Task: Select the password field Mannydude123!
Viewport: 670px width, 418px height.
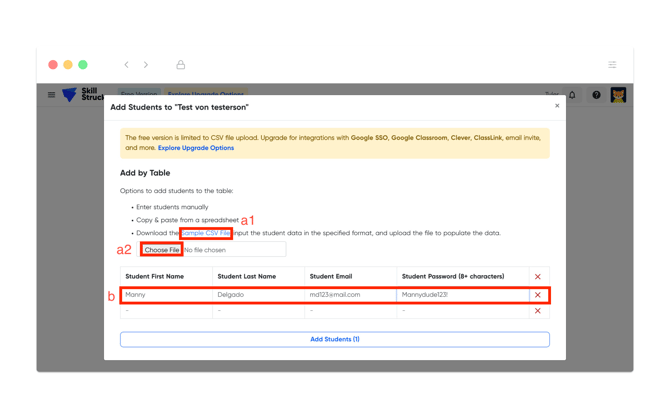Action: pos(460,295)
